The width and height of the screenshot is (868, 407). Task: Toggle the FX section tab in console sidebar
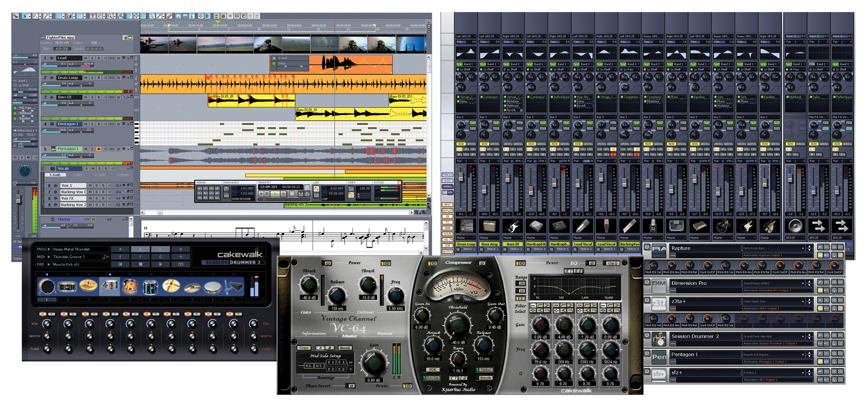pos(447,222)
